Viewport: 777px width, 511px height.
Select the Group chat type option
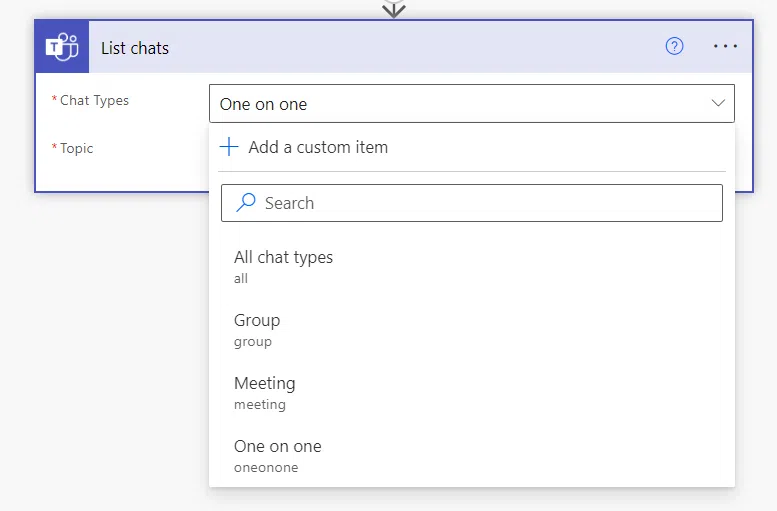click(x=472, y=330)
